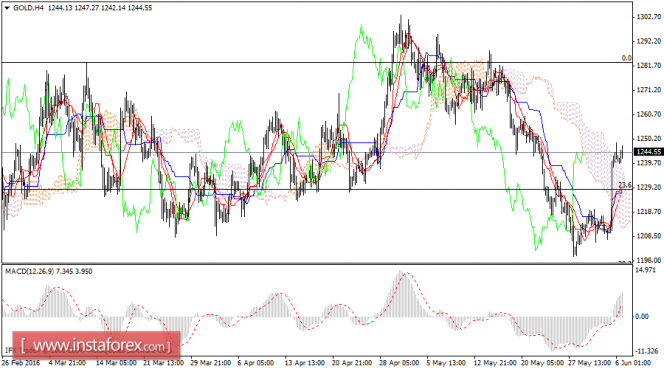Click the 4 Mar 21:00 time label
The height and width of the screenshot is (369, 664).
(x=67, y=363)
